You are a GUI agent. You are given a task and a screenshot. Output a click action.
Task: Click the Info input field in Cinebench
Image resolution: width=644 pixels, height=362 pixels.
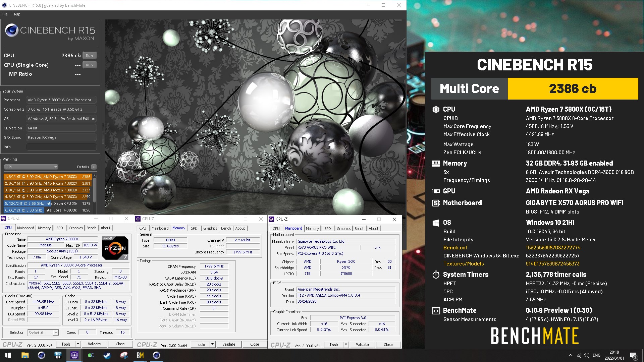point(61,147)
